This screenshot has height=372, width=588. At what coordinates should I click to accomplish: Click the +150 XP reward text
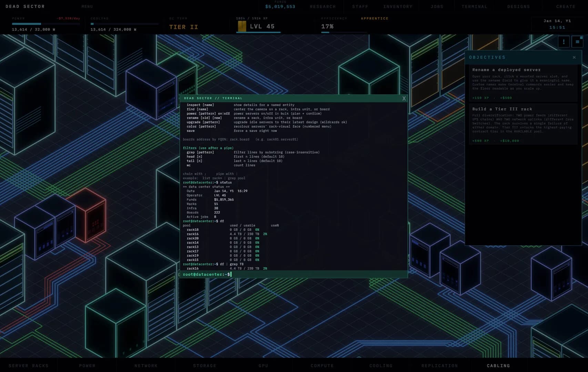point(480,98)
